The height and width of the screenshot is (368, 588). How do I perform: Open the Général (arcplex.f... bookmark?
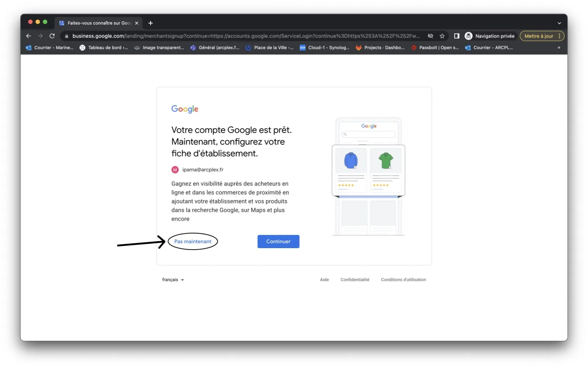215,48
